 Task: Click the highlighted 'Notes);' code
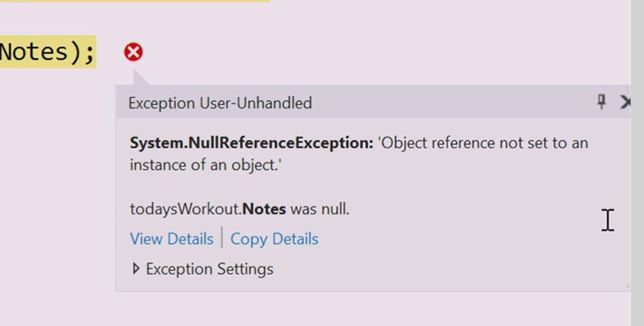(47, 52)
